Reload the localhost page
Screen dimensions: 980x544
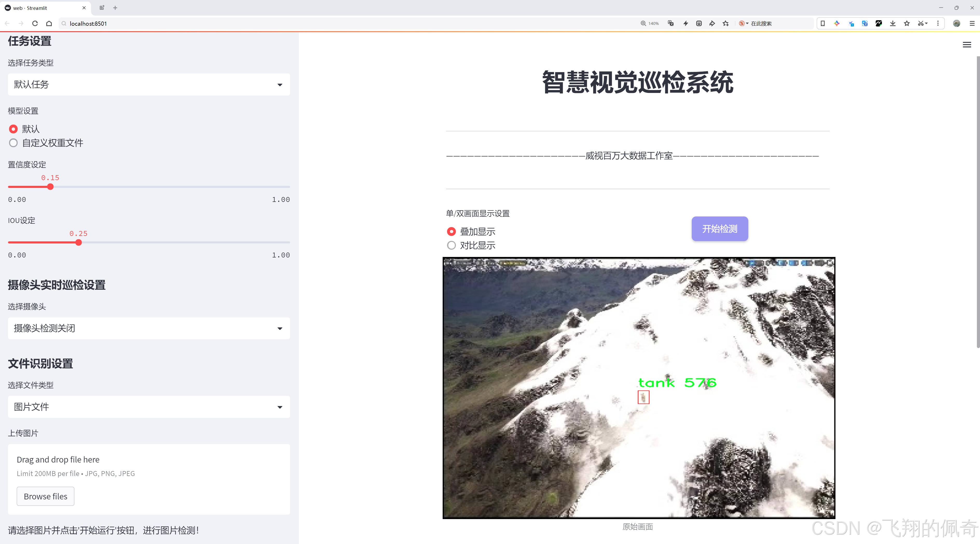(35, 24)
